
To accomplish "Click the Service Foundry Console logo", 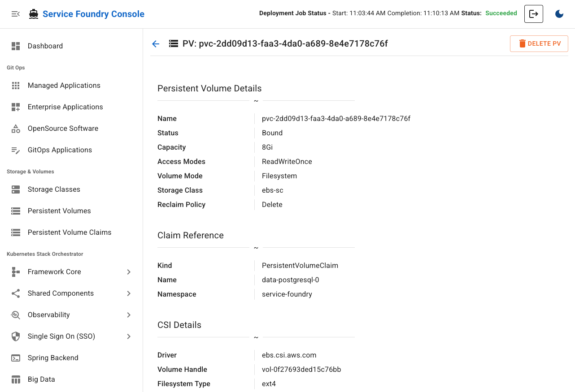I will 86,14.
